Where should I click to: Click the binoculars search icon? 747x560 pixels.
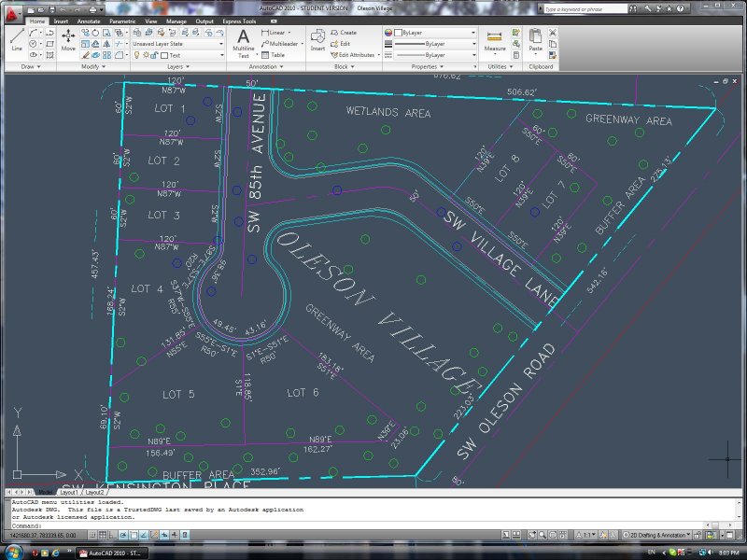(x=633, y=8)
